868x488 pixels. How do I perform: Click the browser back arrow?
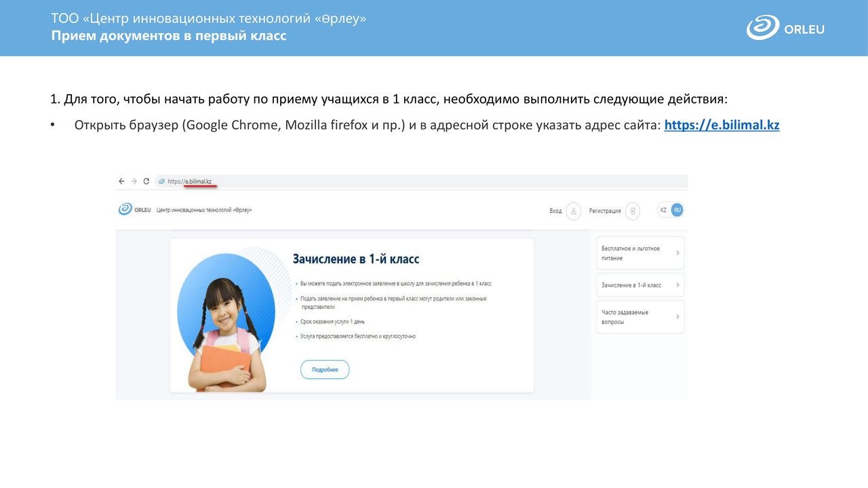coord(121,181)
